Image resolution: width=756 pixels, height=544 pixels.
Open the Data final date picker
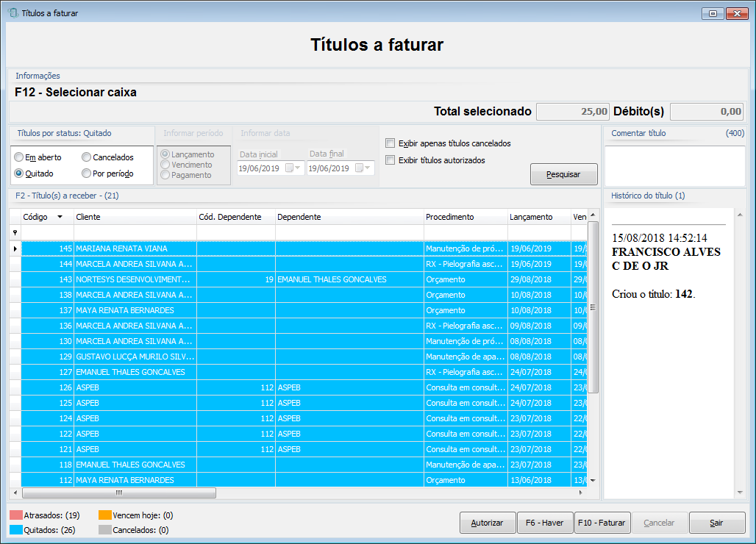[363, 168]
